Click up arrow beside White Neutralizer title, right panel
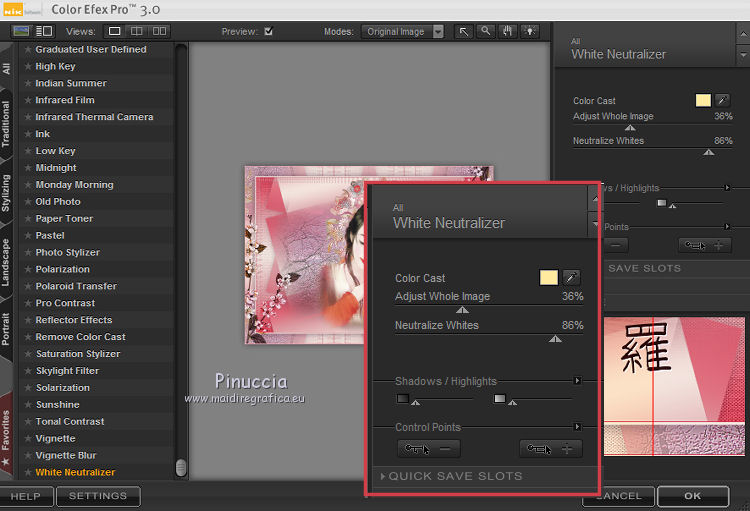This screenshot has height=511, width=750. pos(743,34)
